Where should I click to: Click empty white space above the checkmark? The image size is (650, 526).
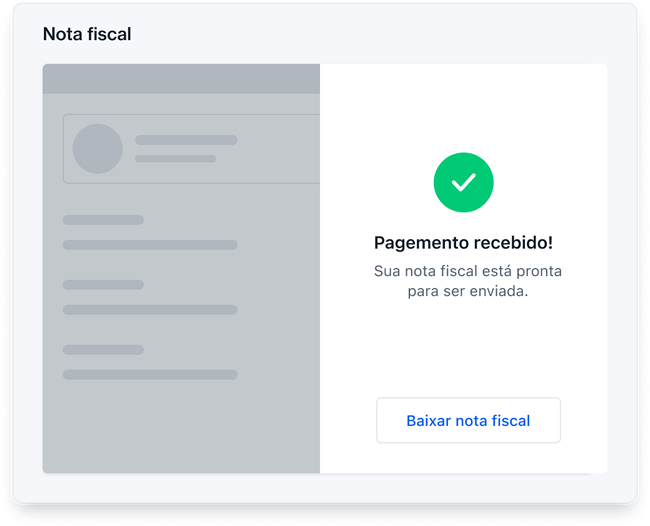(x=463, y=110)
